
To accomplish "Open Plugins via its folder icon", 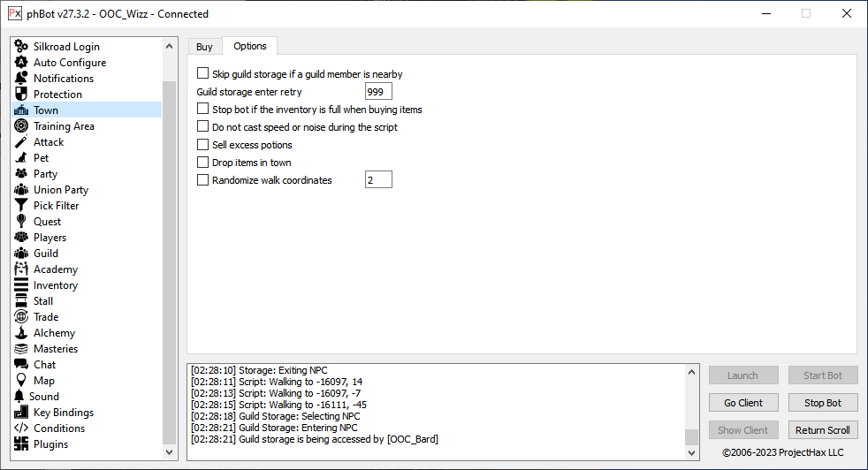I will coord(22,444).
